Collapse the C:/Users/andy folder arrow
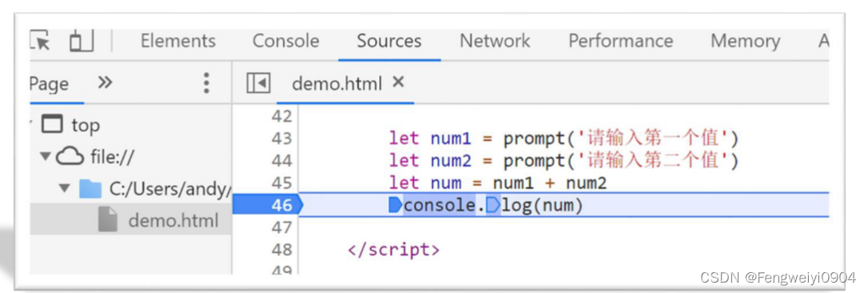Viewport: 868px width, 293px height. pos(66,189)
